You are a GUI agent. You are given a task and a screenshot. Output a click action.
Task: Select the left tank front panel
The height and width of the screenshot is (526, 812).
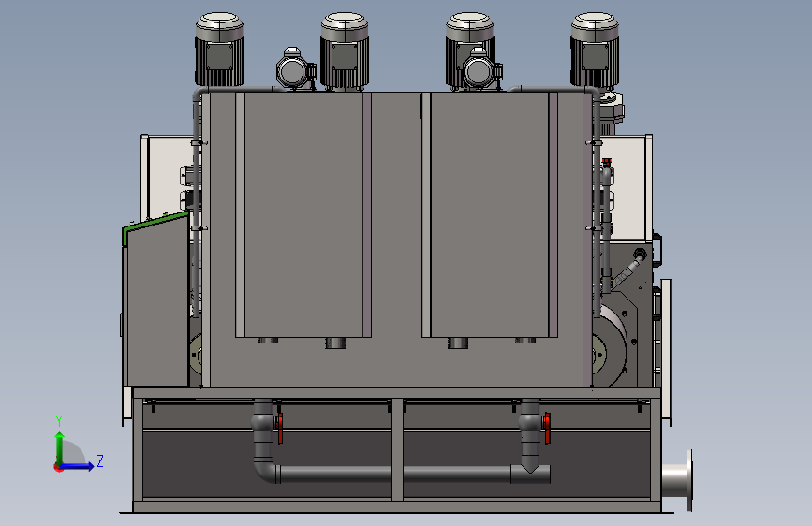(x=303, y=214)
